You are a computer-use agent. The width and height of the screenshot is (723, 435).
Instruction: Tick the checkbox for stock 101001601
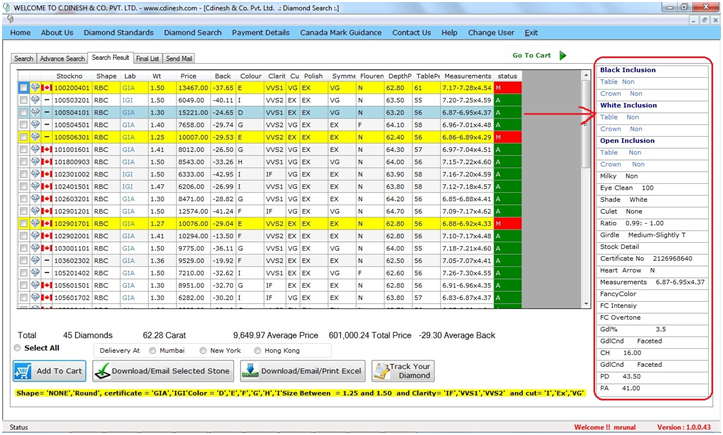(x=24, y=149)
